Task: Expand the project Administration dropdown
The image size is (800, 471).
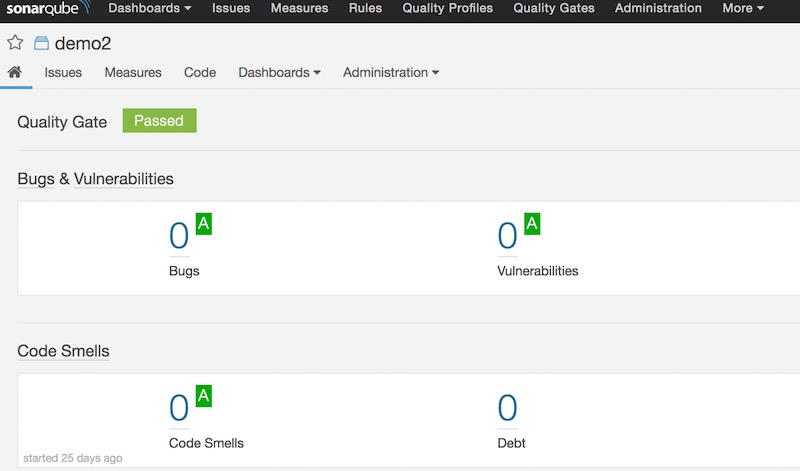Action: 391,72
